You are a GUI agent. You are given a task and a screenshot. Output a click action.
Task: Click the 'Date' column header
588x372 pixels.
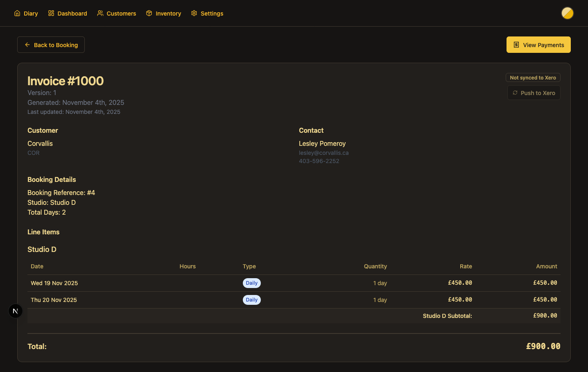[37, 266]
